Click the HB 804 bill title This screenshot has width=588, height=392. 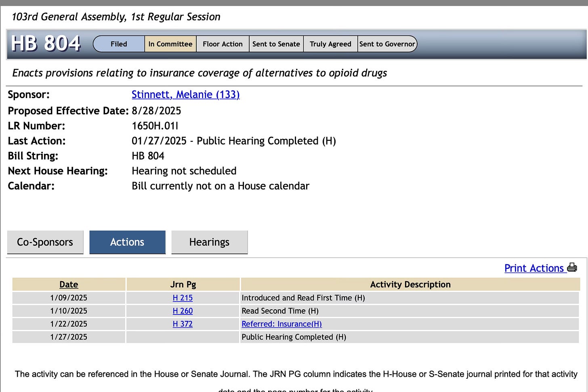[46, 43]
